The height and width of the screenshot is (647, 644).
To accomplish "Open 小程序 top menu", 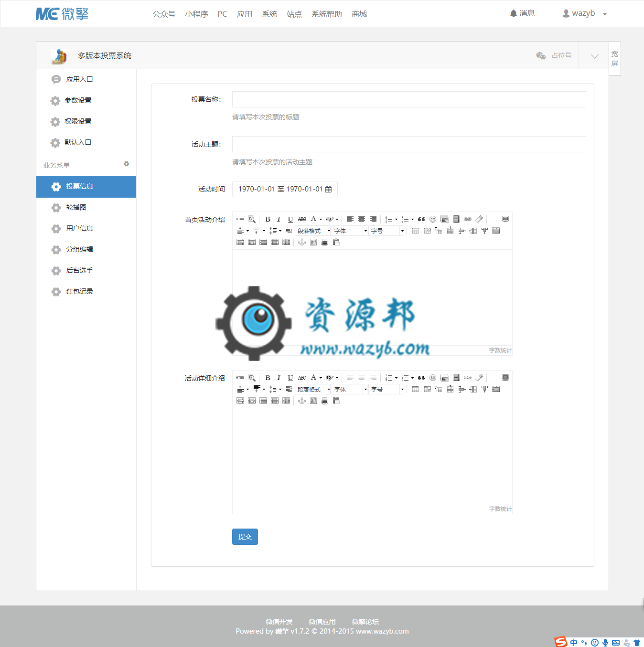I will (x=196, y=14).
